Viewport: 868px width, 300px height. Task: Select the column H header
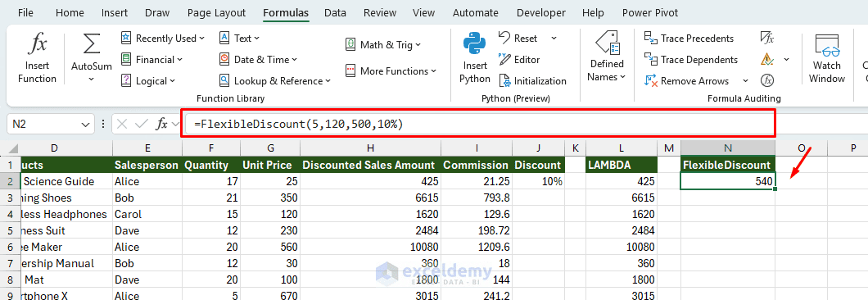[x=370, y=148]
